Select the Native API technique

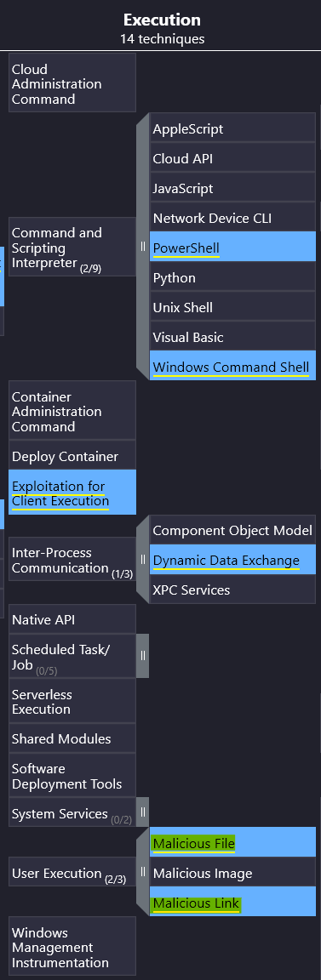72,619
